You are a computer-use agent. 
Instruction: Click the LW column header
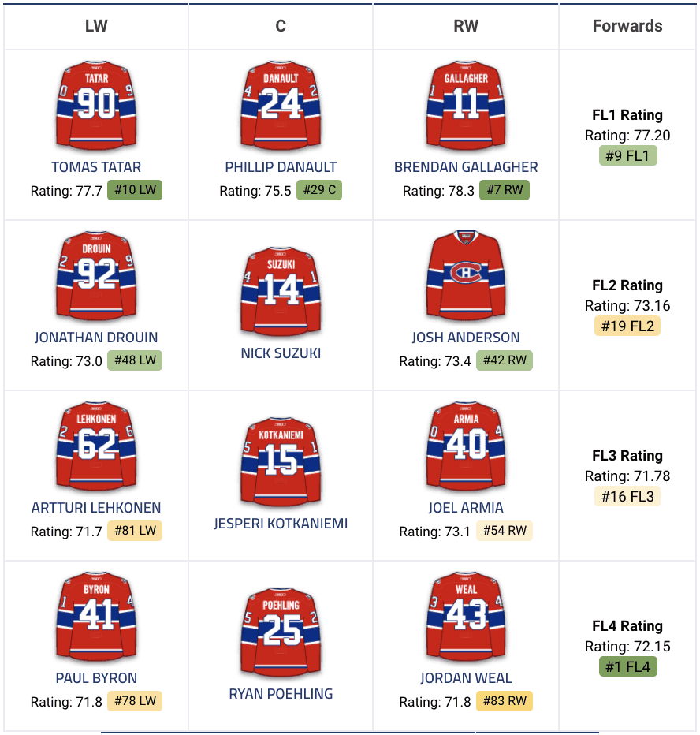coord(96,26)
